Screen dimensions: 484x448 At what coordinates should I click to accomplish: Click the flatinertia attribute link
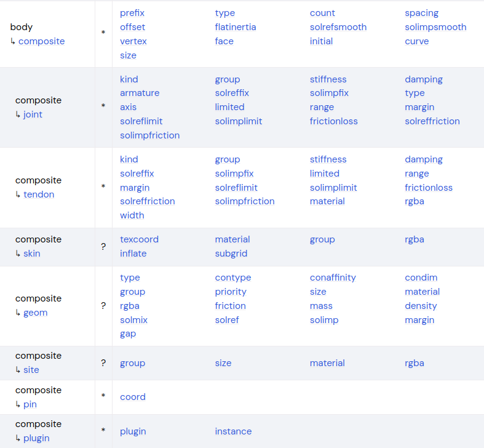click(x=236, y=27)
